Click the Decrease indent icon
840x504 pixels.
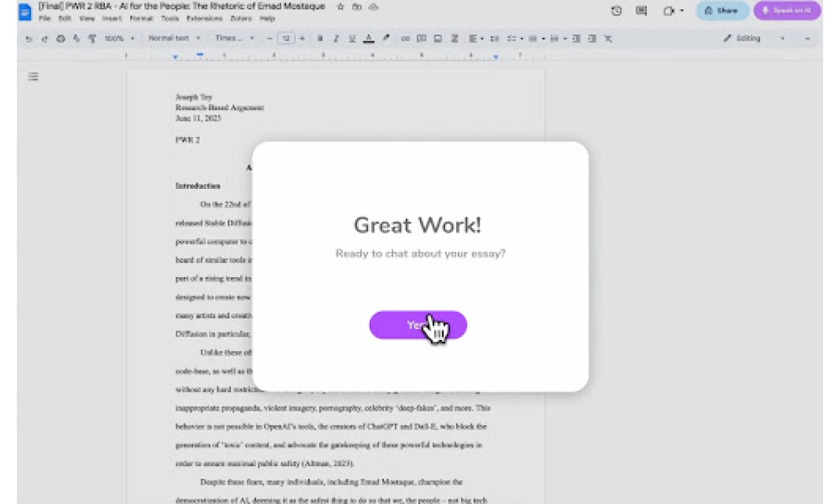tap(576, 39)
